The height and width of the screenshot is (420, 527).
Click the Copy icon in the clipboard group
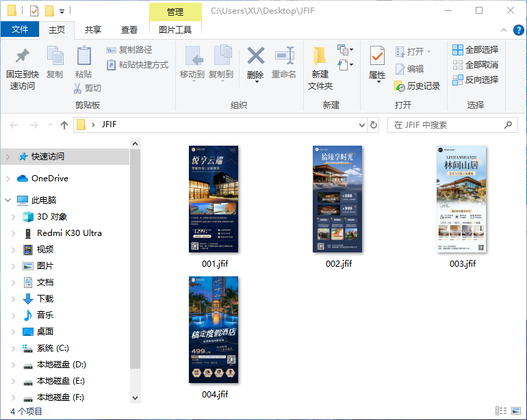[x=55, y=56]
